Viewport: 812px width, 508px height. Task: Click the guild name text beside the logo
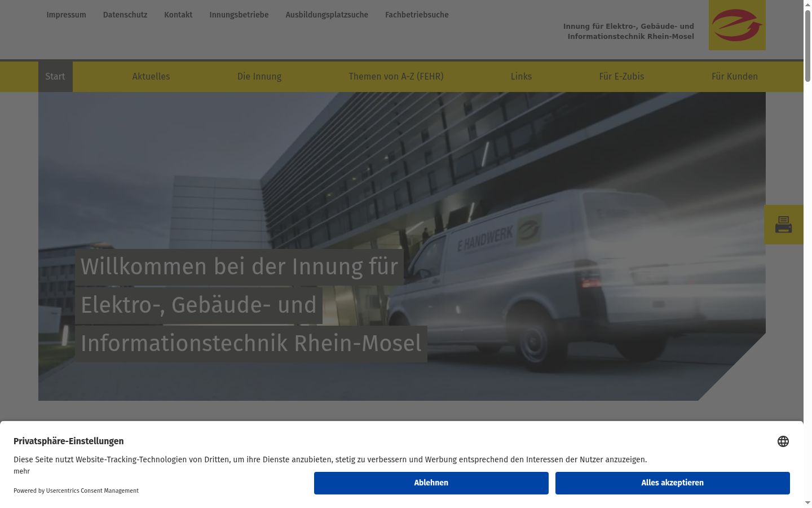tap(629, 32)
